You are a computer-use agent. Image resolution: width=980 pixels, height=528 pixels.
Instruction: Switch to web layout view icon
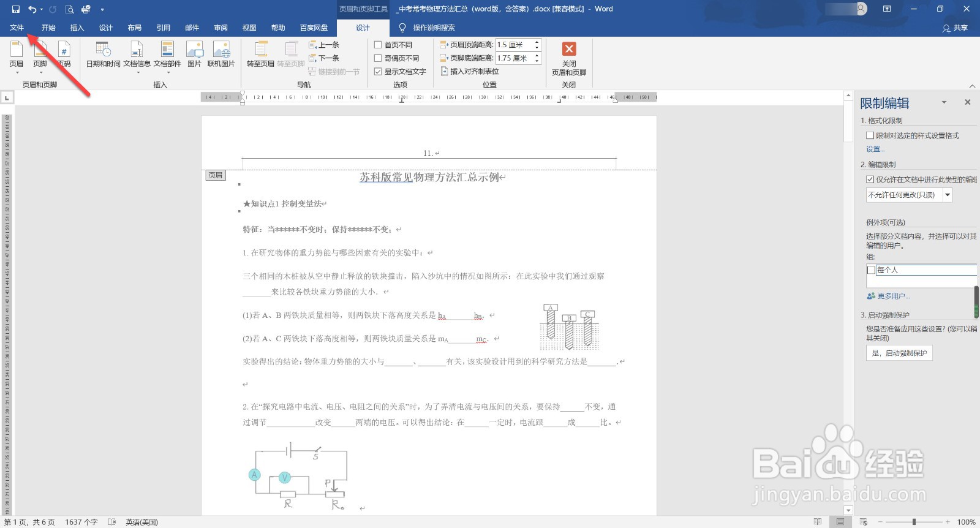[864, 522]
